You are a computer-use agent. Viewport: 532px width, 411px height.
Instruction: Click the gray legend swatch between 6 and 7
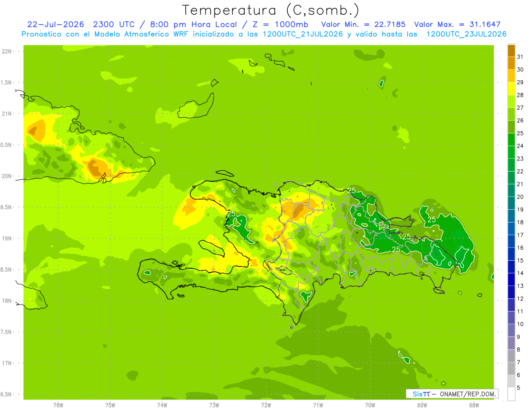pos(511,368)
